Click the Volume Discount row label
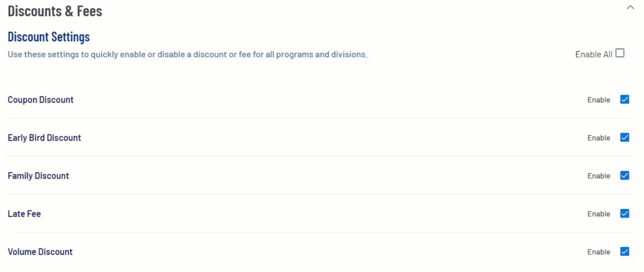Image resolution: width=644 pixels, height=272 pixels. 40,252
